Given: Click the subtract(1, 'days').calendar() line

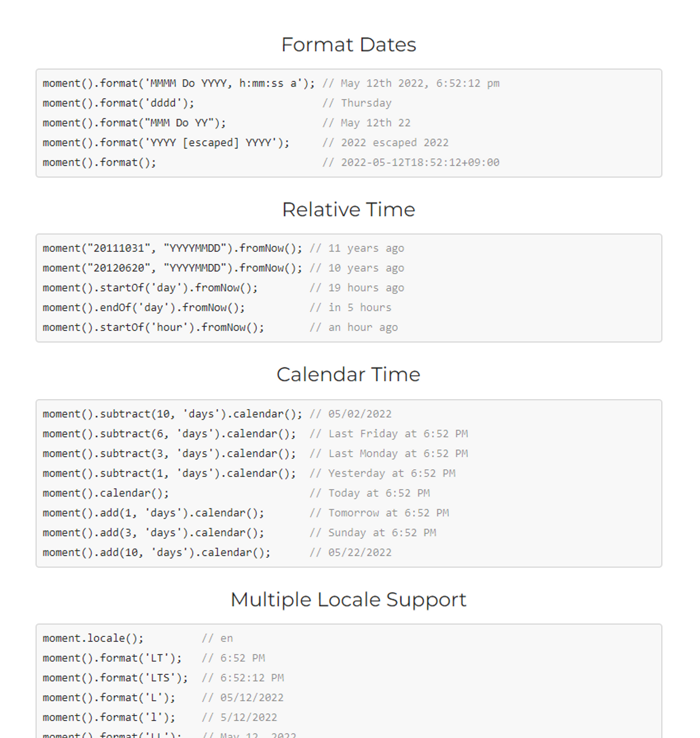Looking at the screenshot, I should 169,473.
